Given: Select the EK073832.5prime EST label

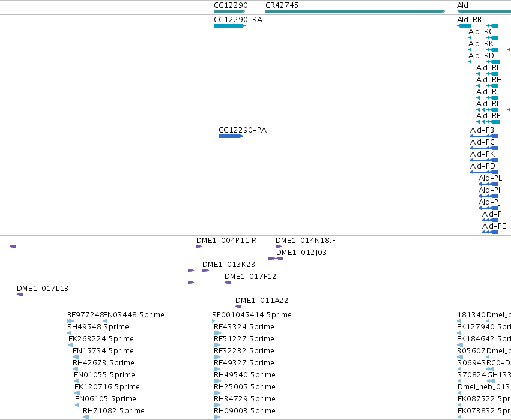Looking at the screenshot, I should [484, 411].
